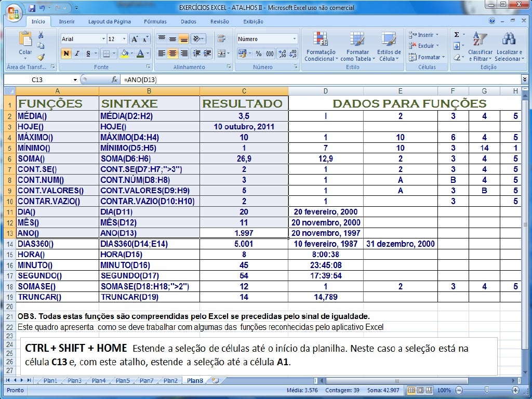Open Localizar e Selecionar menu

pos(509,46)
